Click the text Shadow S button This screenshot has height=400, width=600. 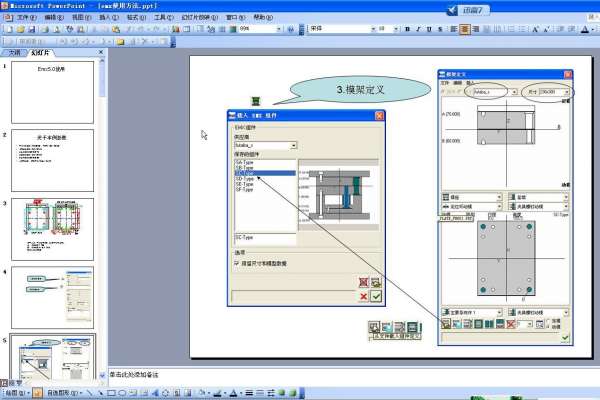(440, 29)
